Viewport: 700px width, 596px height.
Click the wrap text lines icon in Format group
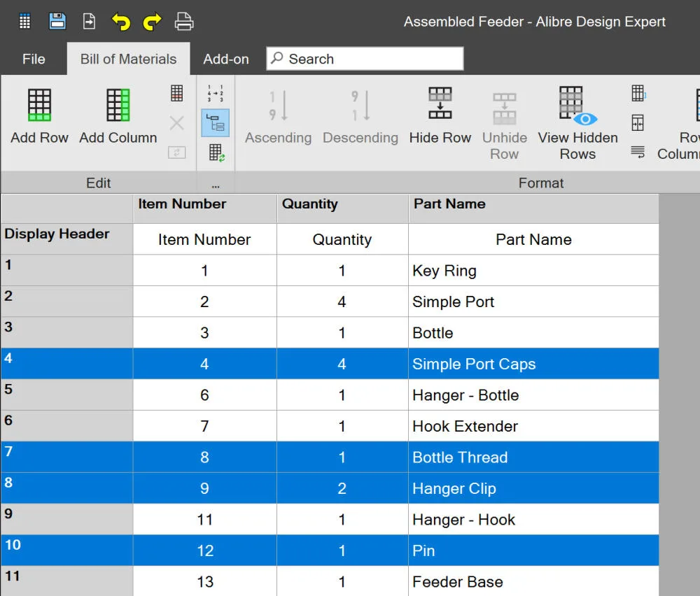click(638, 152)
